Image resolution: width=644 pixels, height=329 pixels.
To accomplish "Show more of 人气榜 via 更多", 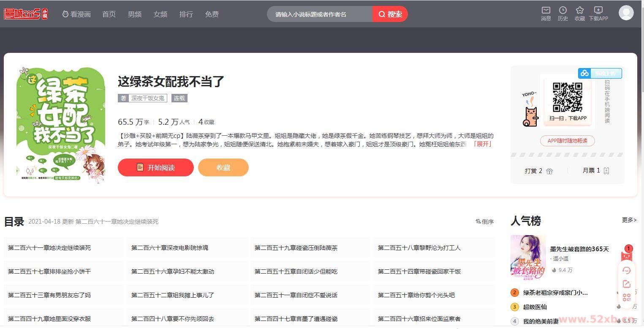I will click(629, 220).
